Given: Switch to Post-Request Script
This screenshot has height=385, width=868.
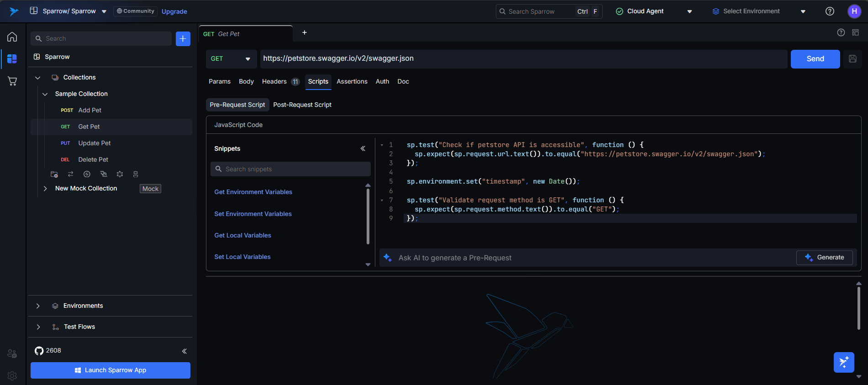Looking at the screenshot, I should [x=302, y=105].
